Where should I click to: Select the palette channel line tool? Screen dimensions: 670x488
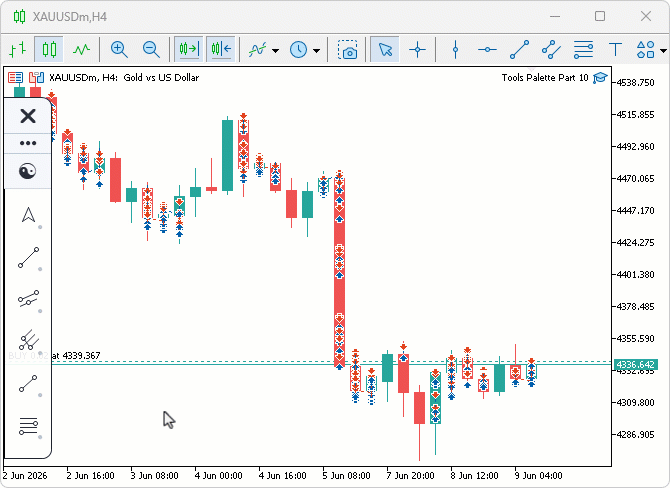click(x=29, y=299)
